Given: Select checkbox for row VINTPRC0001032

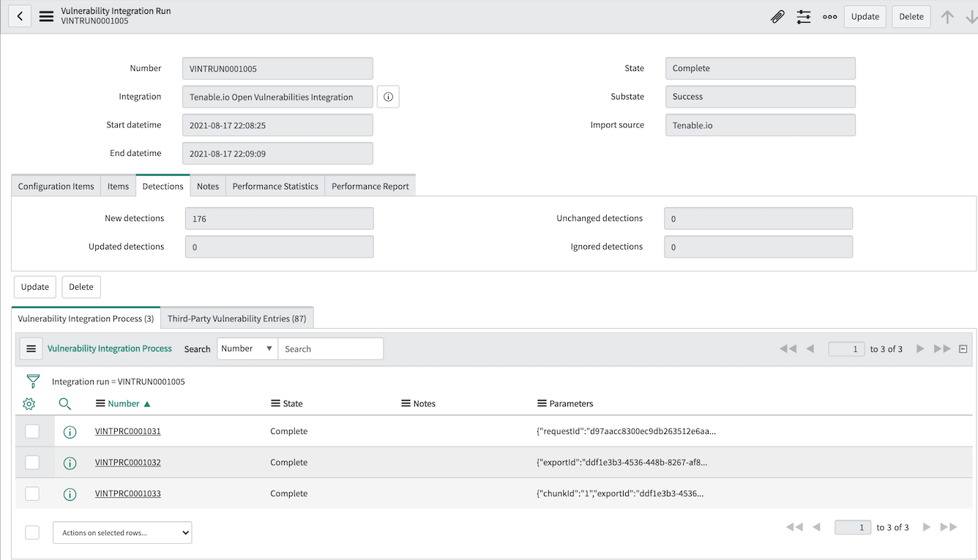Looking at the screenshot, I should click(x=32, y=462).
